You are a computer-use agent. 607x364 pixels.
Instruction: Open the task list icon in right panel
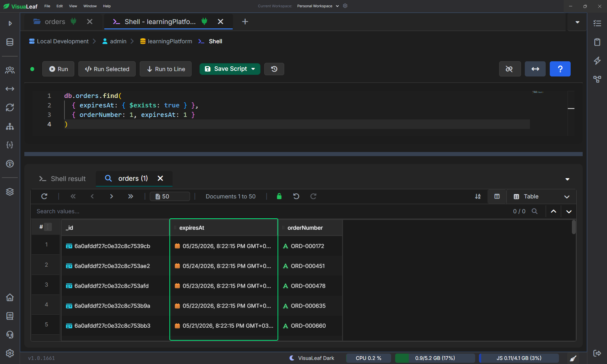point(597,23)
